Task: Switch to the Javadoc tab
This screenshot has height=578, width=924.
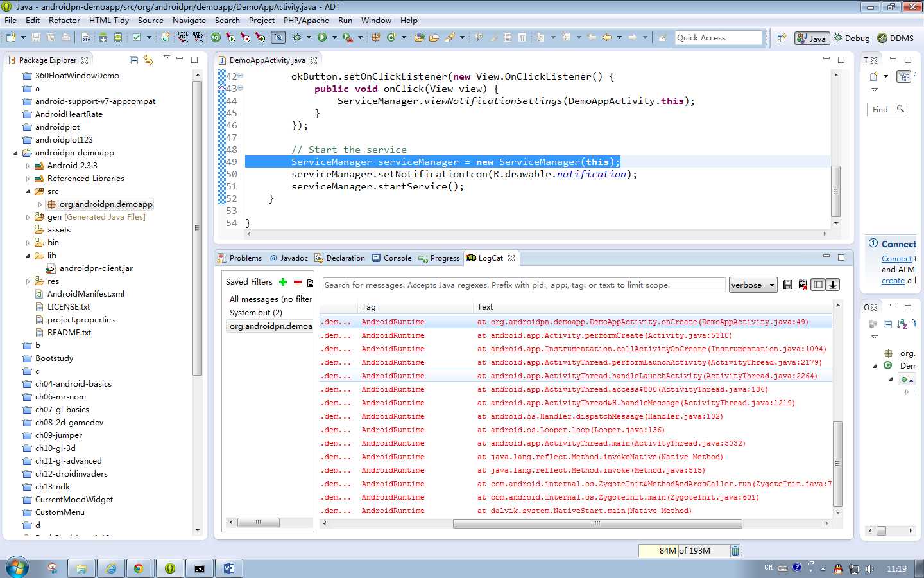Action: click(x=289, y=258)
